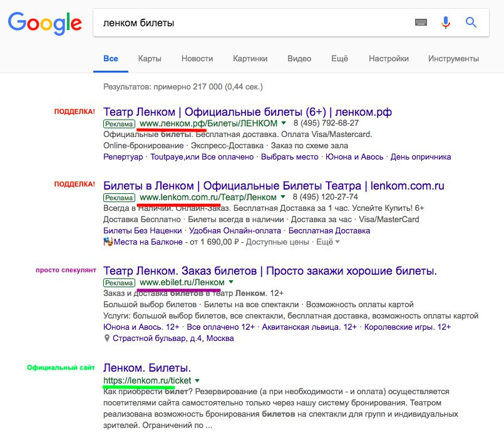Click the location pin icon before Страстной бульвар

click(107, 338)
